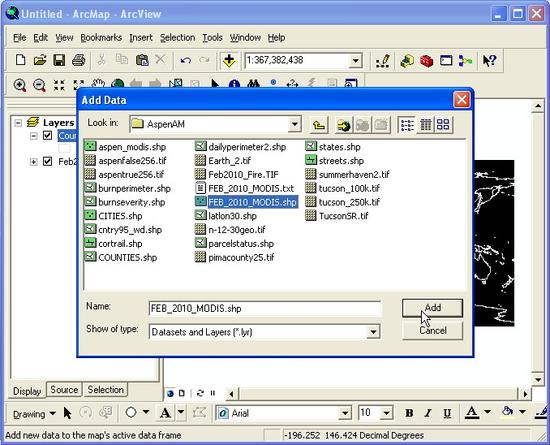Collapse the Cou layer legend
The width and height of the screenshot is (550, 445).
point(34,136)
